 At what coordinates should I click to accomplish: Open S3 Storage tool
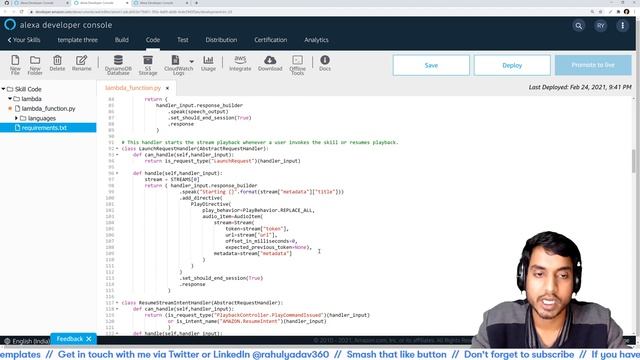click(148, 64)
